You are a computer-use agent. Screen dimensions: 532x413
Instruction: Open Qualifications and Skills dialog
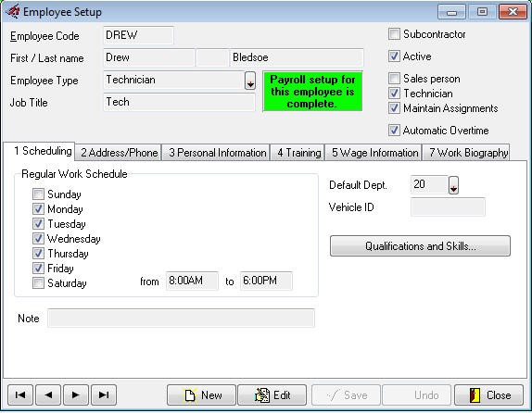420,245
